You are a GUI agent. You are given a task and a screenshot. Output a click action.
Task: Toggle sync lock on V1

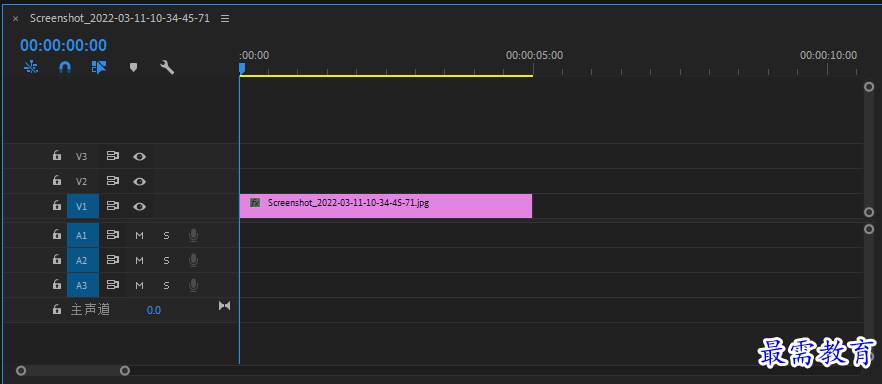[113, 206]
